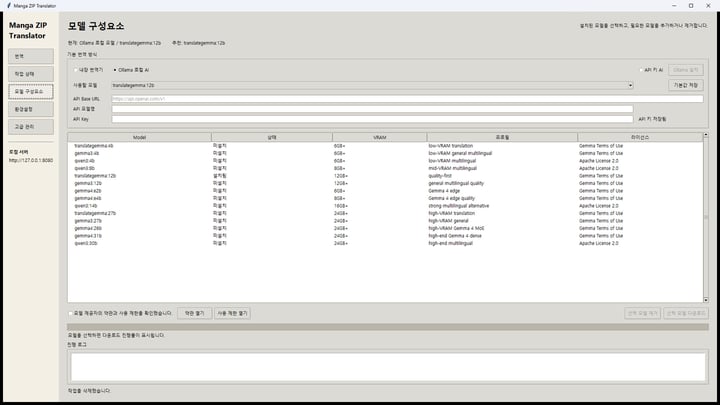This screenshot has height=405, width=720.
Task: Select the built-in translator radio option
Action: [x=89, y=70]
